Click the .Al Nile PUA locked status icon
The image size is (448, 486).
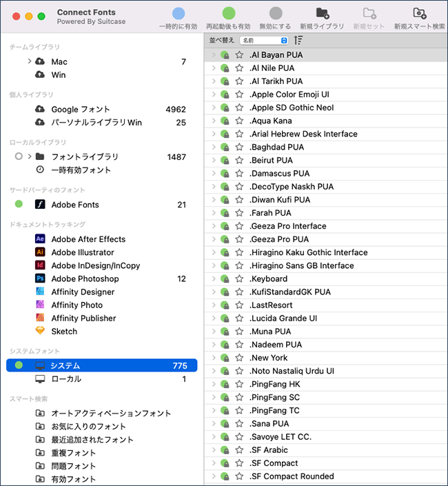pos(225,68)
